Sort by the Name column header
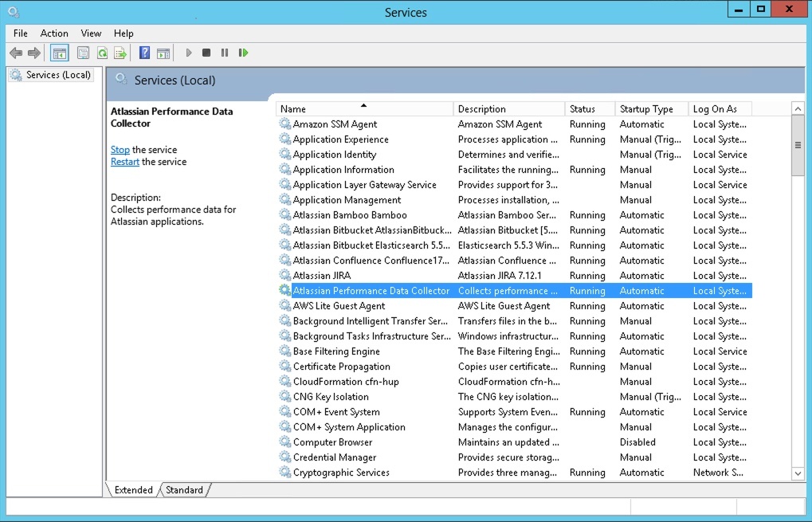The width and height of the screenshot is (812, 522). [x=365, y=108]
